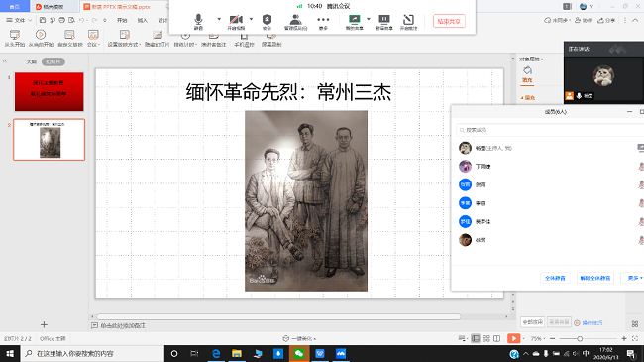Open the security shield icon
The height and width of the screenshot is (362, 644).
[x=267, y=22]
